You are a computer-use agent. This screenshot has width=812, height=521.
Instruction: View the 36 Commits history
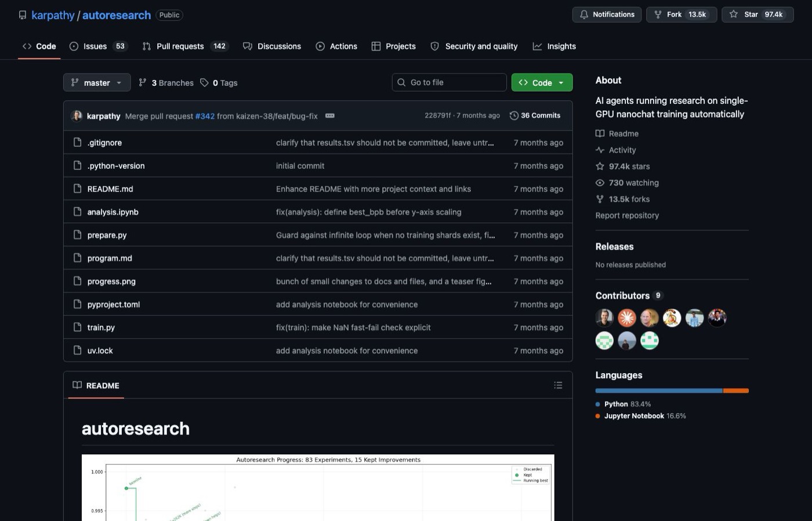click(535, 115)
